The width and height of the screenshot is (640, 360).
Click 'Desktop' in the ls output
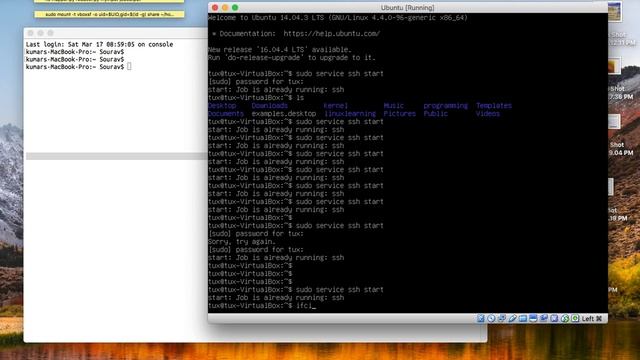(x=222, y=105)
